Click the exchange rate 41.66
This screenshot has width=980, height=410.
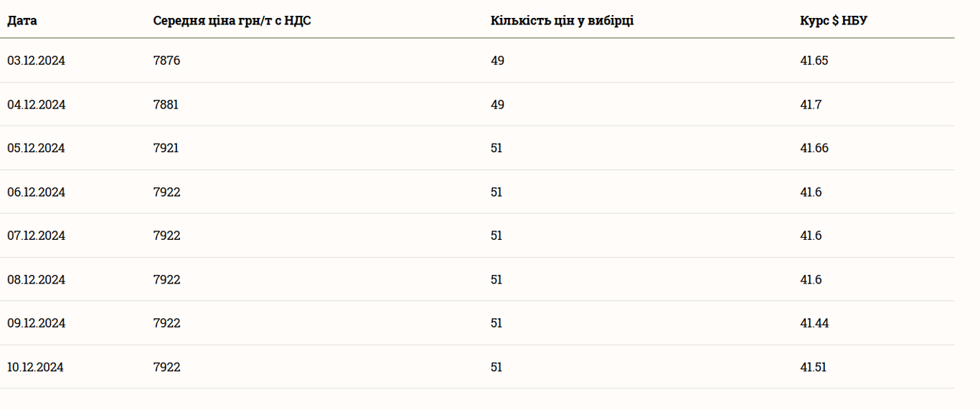(x=814, y=149)
